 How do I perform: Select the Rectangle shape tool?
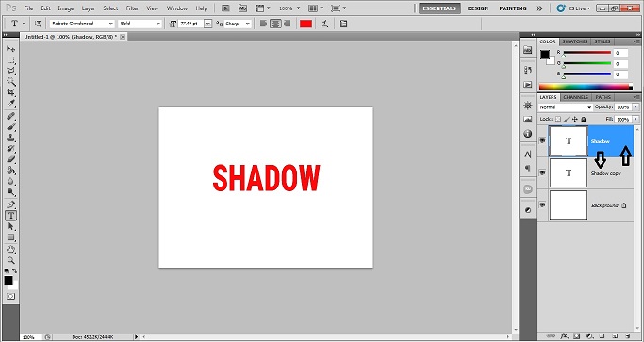pyautogui.click(x=10, y=237)
